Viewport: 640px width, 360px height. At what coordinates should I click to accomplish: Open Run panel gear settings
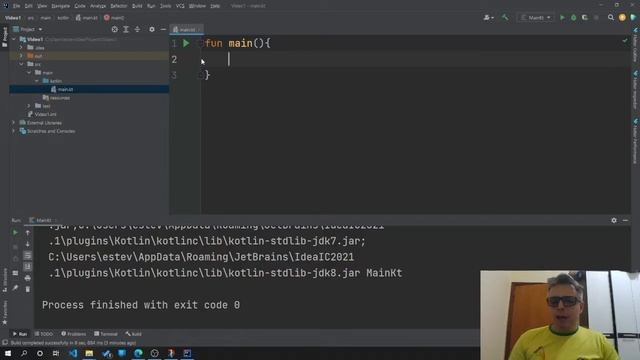click(x=614, y=220)
